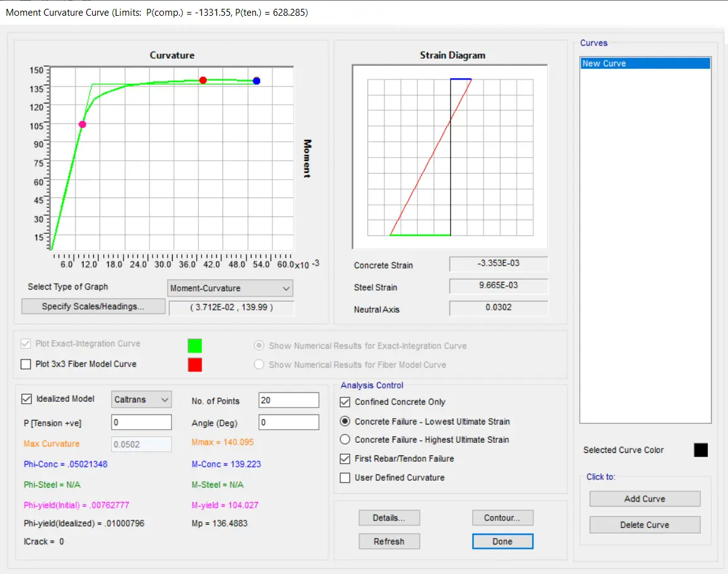The image size is (728, 574).
Task: Uncheck the Idealized Model checkbox
Action: [x=26, y=399]
